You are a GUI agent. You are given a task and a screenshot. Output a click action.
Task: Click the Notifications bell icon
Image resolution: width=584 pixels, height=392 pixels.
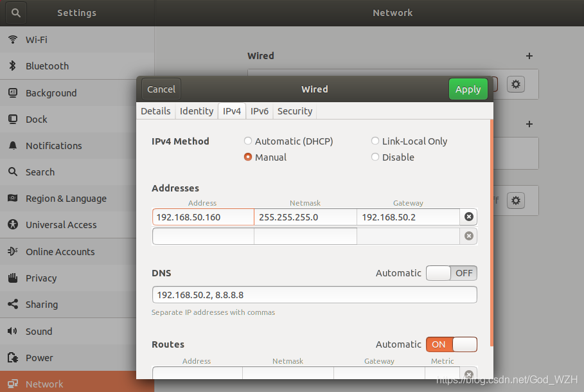point(13,145)
